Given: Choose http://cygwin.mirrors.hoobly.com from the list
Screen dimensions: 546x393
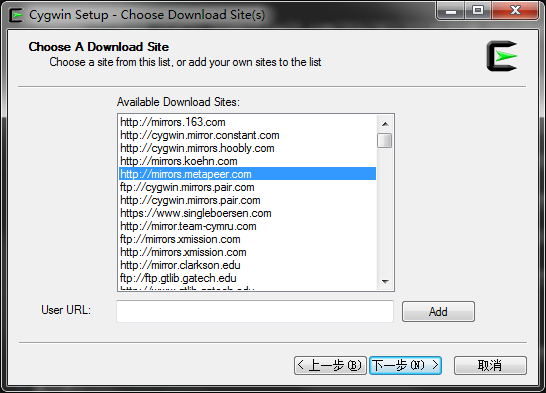Looking at the screenshot, I should point(247,148).
